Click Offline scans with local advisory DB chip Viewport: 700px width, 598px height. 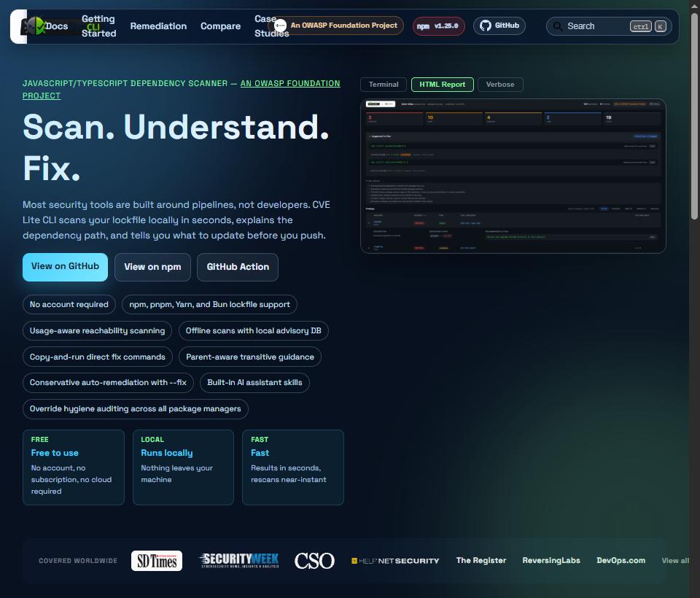254,331
